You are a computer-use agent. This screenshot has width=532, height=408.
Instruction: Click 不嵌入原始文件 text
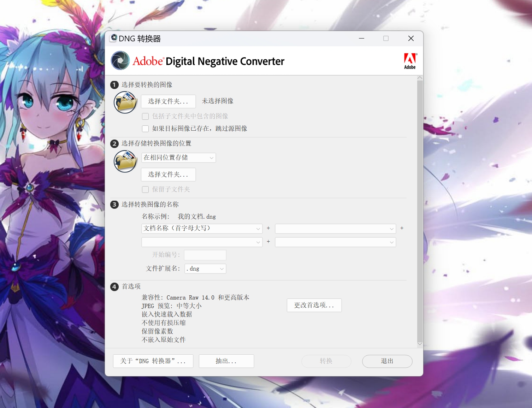coord(164,340)
